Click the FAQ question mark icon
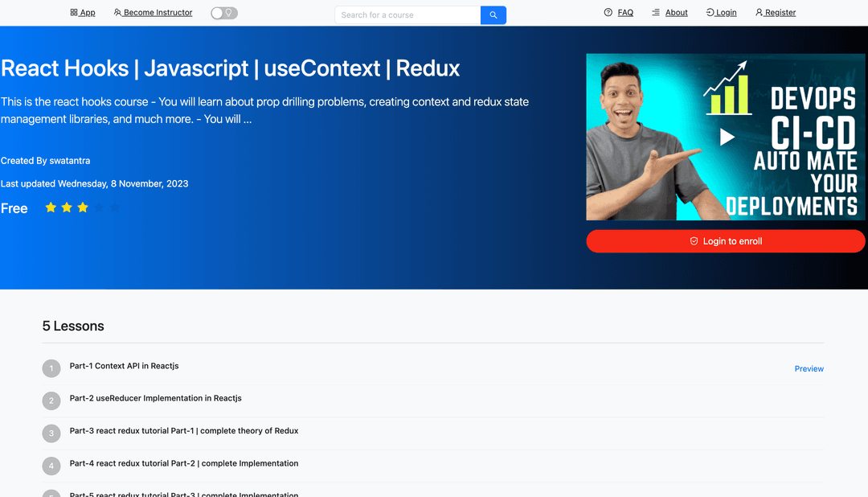Viewport: 868px width, 497px height. tap(608, 12)
